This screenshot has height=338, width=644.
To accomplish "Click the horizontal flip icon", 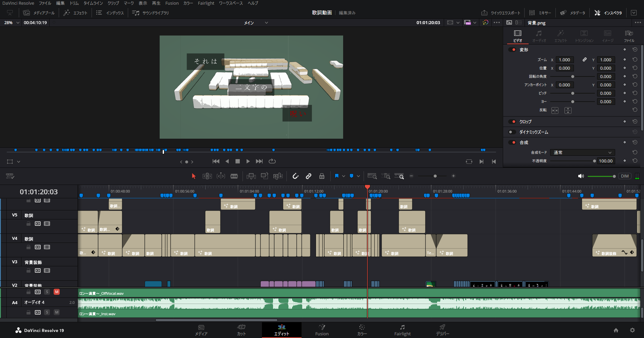I will [x=555, y=111].
